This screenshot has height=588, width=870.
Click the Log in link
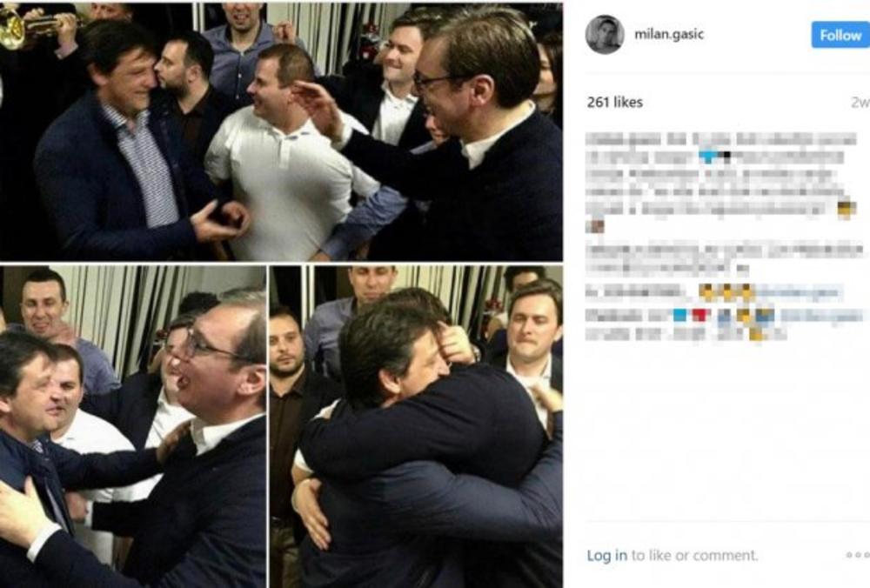(607, 555)
